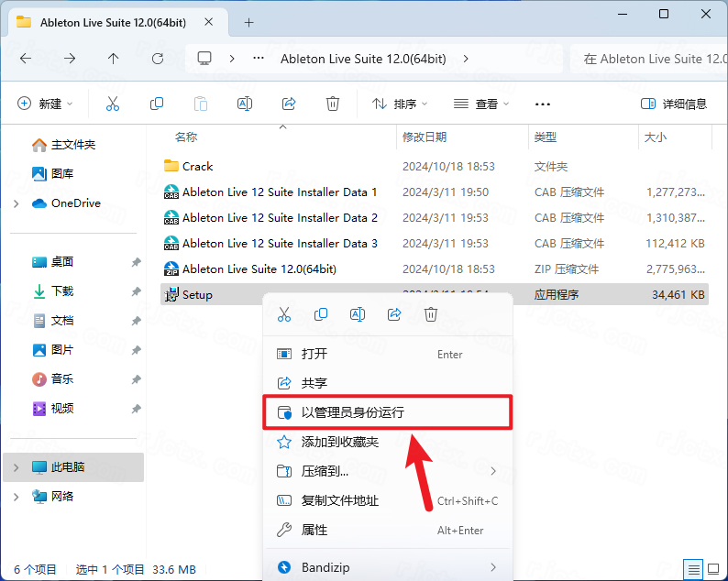Open 下载 in the sidebar
728x581 pixels.
(62, 291)
